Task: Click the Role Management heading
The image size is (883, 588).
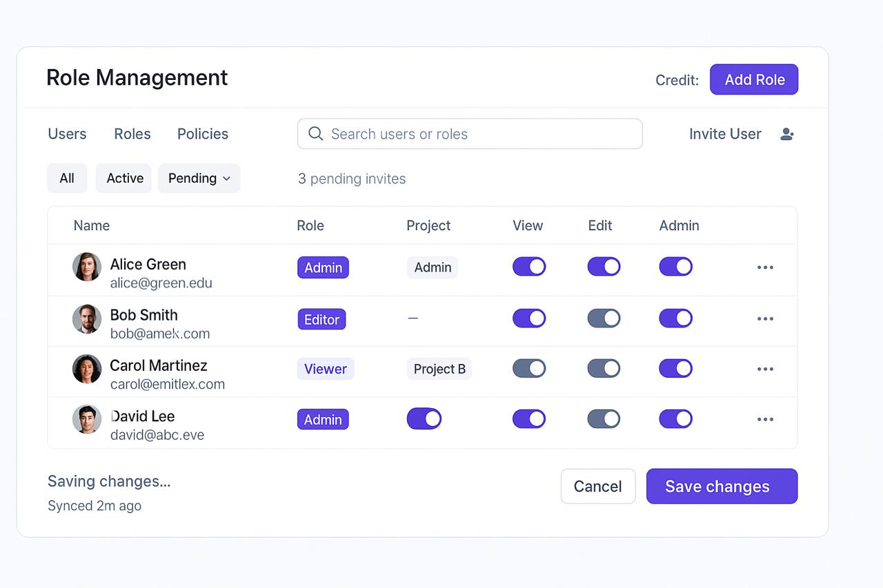Action: click(137, 77)
